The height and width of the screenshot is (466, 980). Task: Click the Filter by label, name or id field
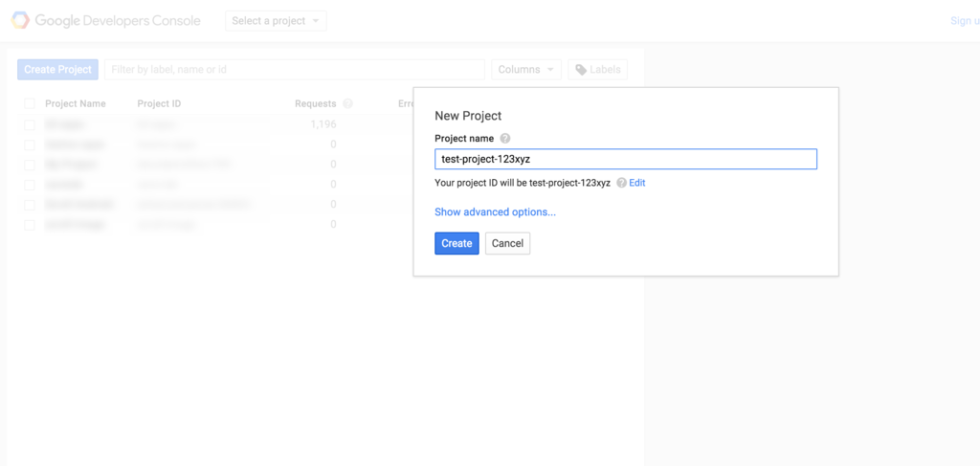click(295, 69)
